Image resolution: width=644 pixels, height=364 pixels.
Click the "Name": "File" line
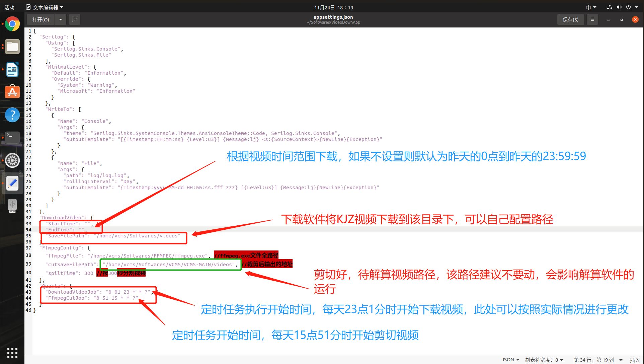pos(80,163)
